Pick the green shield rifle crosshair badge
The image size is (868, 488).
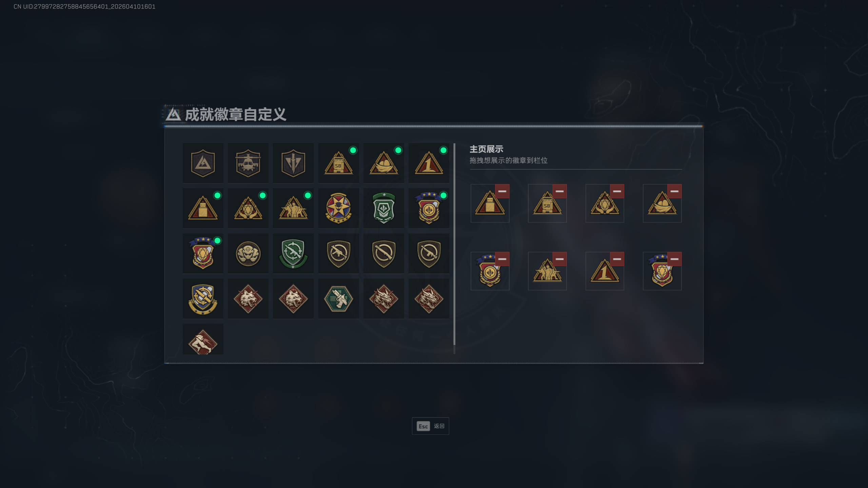(x=293, y=253)
